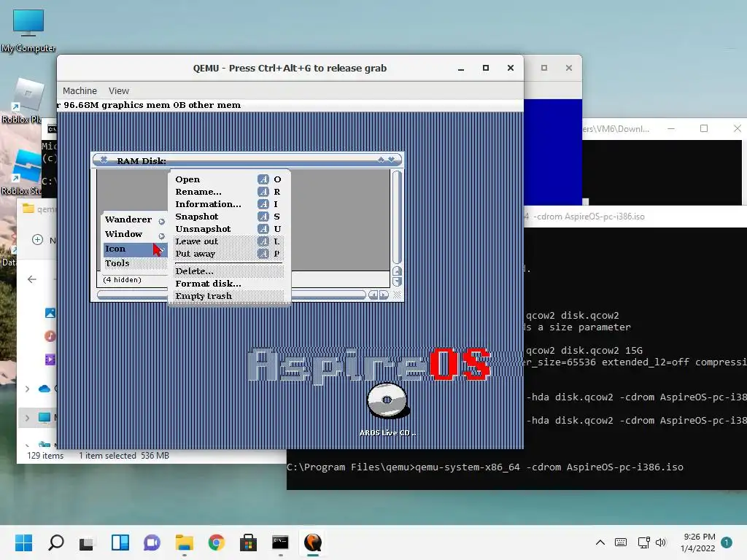Screen dimensions: 747x560
Task: Select the Videos quick access icon in File Explorer
Action: click(50, 359)
